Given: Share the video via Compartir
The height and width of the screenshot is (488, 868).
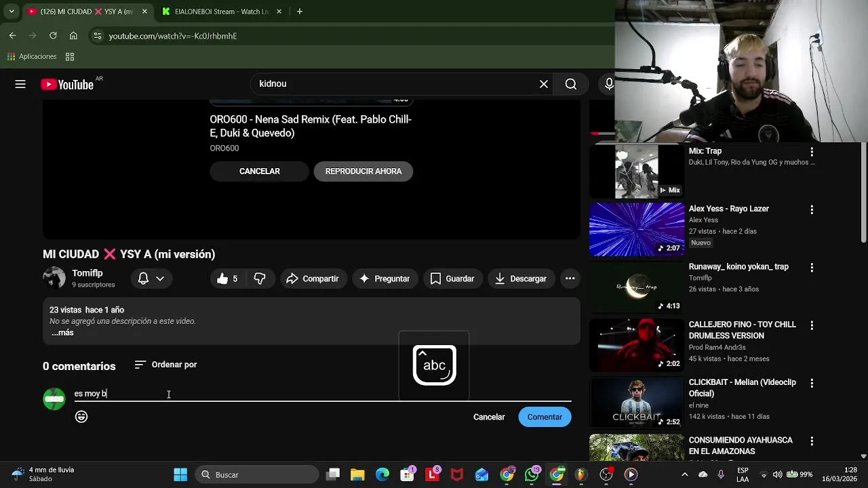Looking at the screenshot, I should (313, 279).
